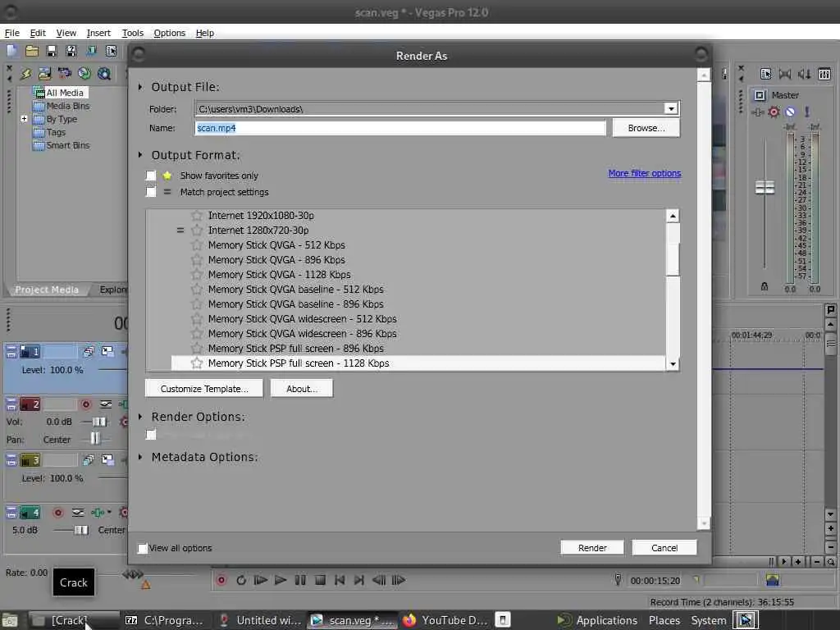This screenshot has width=840, height=630.
Task: Expand the By Type tree node
Action: click(24, 118)
